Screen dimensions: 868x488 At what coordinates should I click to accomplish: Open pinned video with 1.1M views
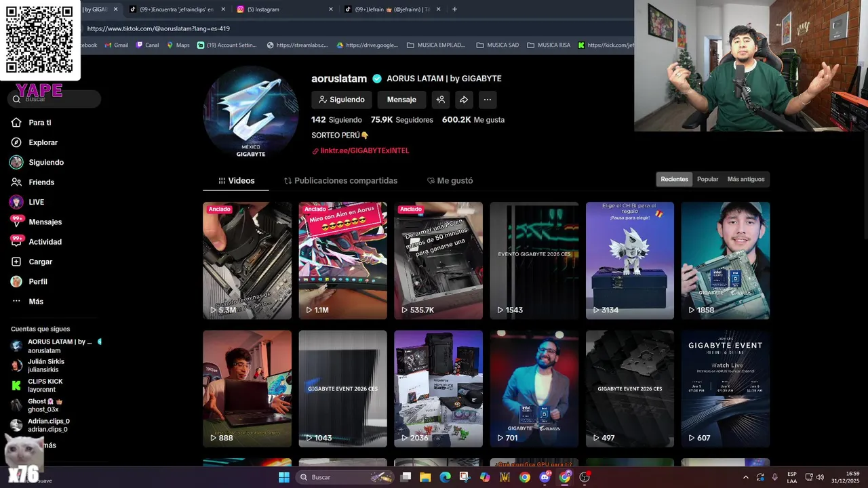click(342, 260)
